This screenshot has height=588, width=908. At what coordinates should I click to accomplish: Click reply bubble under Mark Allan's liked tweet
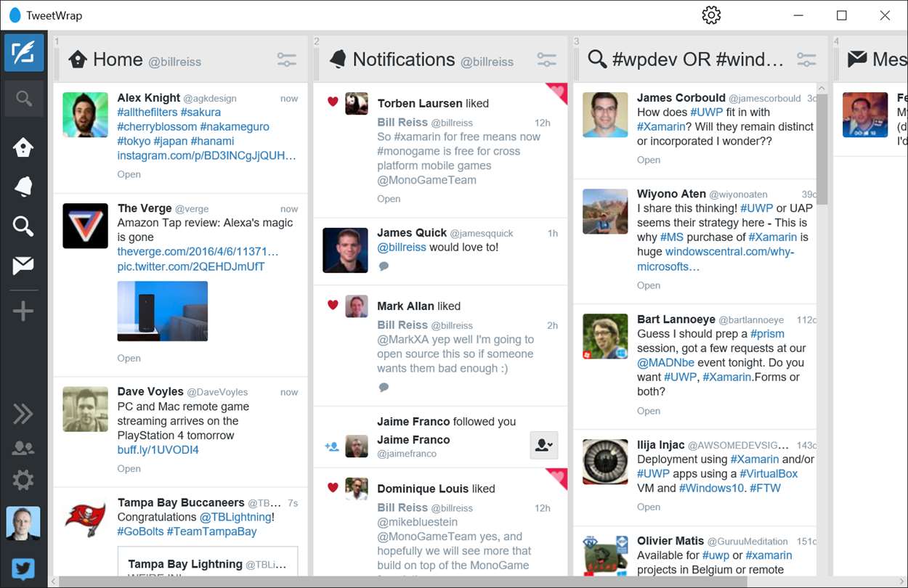[384, 388]
